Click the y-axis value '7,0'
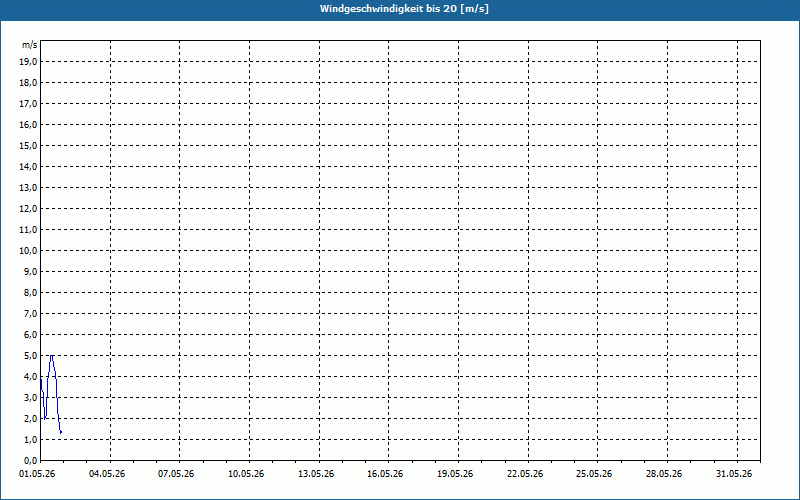Image resolution: width=800 pixels, height=500 pixels. (x=30, y=314)
